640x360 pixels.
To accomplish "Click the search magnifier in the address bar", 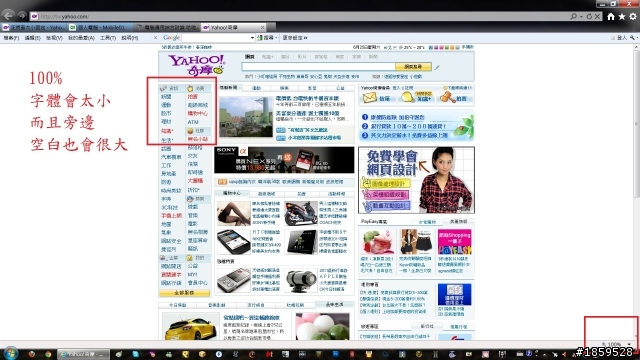I will tap(573, 16).
